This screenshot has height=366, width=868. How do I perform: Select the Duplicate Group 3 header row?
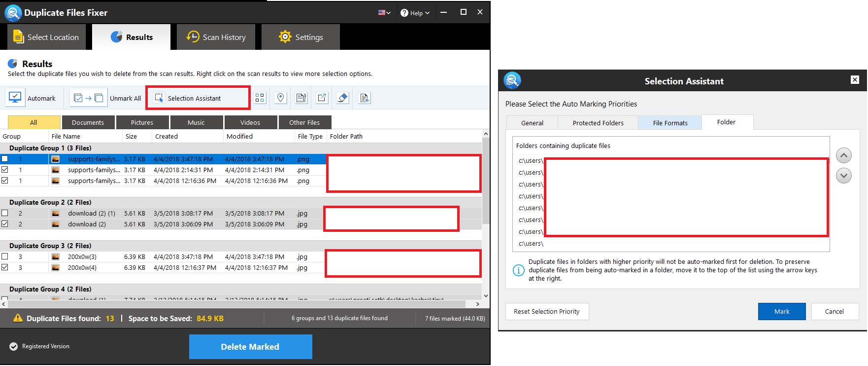(x=241, y=246)
